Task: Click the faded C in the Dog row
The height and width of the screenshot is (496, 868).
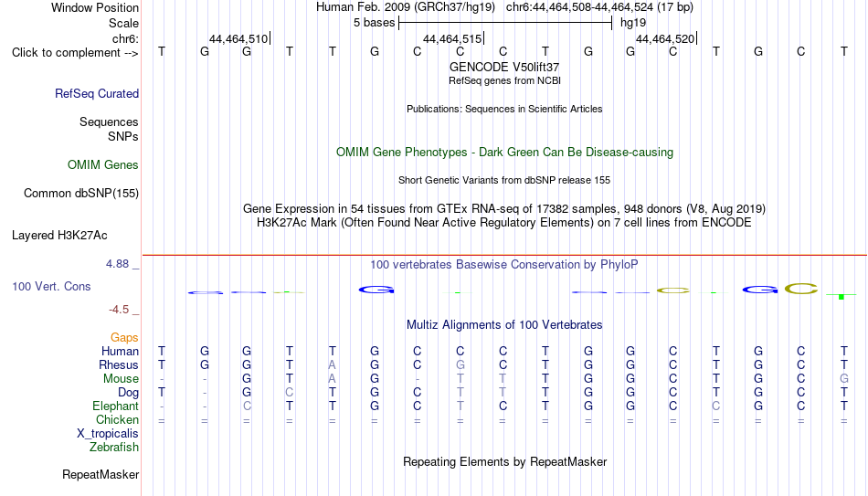Action: coord(290,393)
